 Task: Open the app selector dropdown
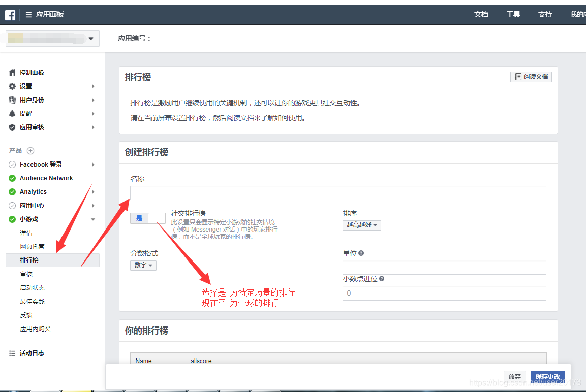[52, 39]
